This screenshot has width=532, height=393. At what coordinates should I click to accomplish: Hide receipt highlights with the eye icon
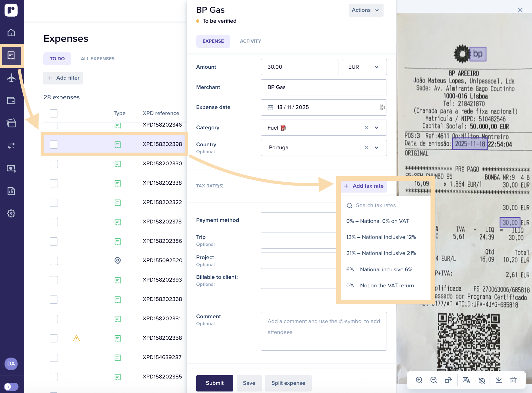click(481, 380)
